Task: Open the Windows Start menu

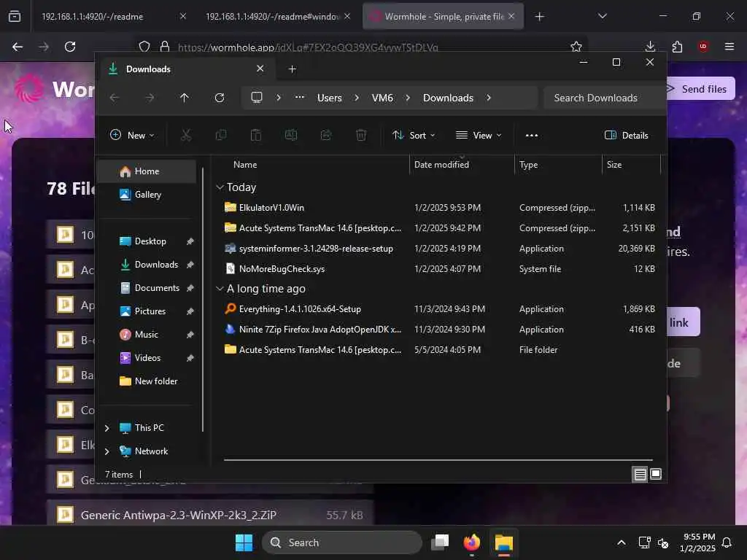Action: (244, 542)
